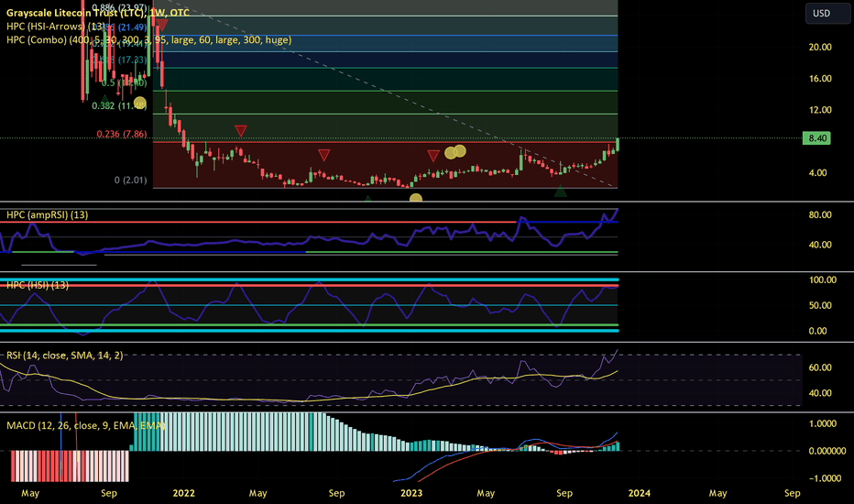Click the 16.00 price axis value
The width and height of the screenshot is (854, 504).
pyautogui.click(x=820, y=79)
